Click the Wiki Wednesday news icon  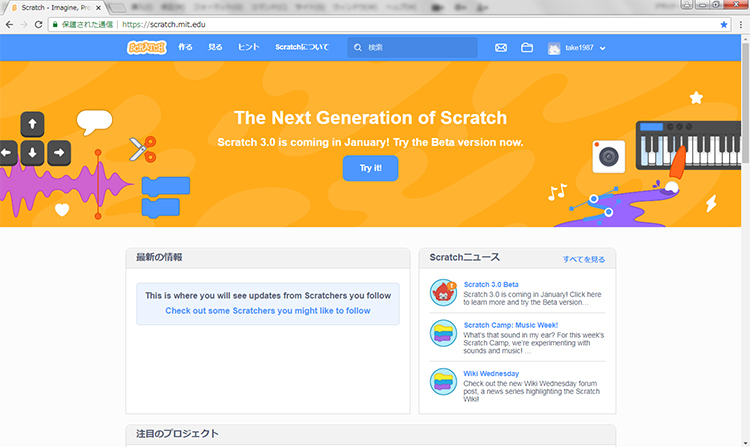(x=443, y=381)
